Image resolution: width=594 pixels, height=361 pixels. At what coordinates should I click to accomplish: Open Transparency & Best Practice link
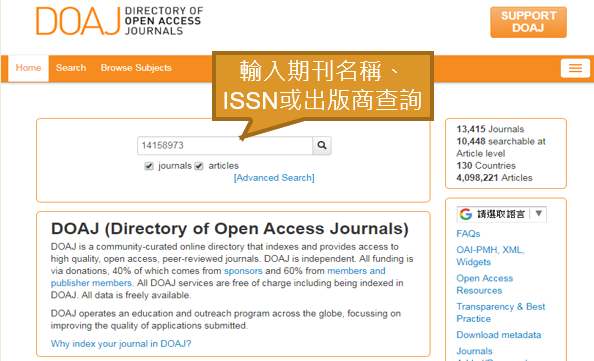(500, 313)
